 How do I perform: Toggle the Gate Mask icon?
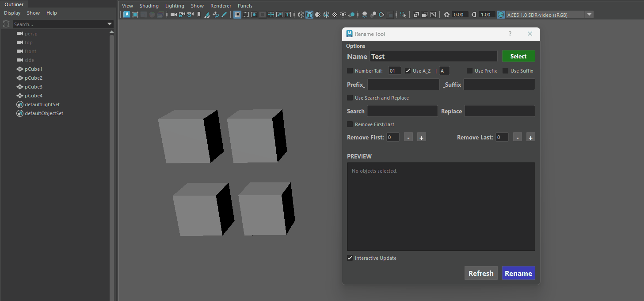pos(263,15)
